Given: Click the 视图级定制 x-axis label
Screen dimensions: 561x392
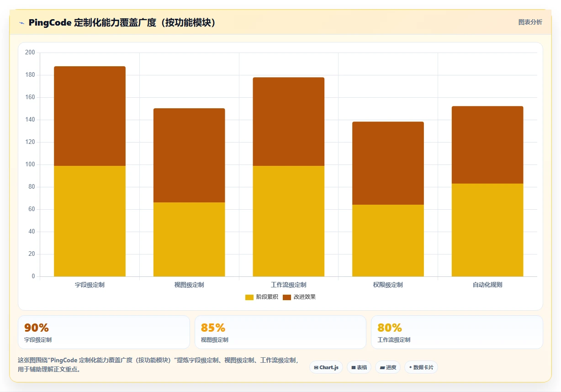Looking at the screenshot, I should [189, 285].
